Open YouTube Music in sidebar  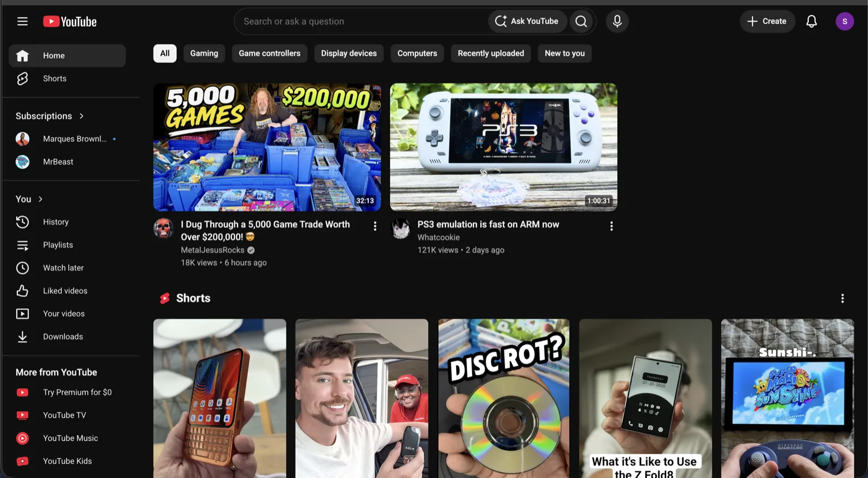point(67,438)
